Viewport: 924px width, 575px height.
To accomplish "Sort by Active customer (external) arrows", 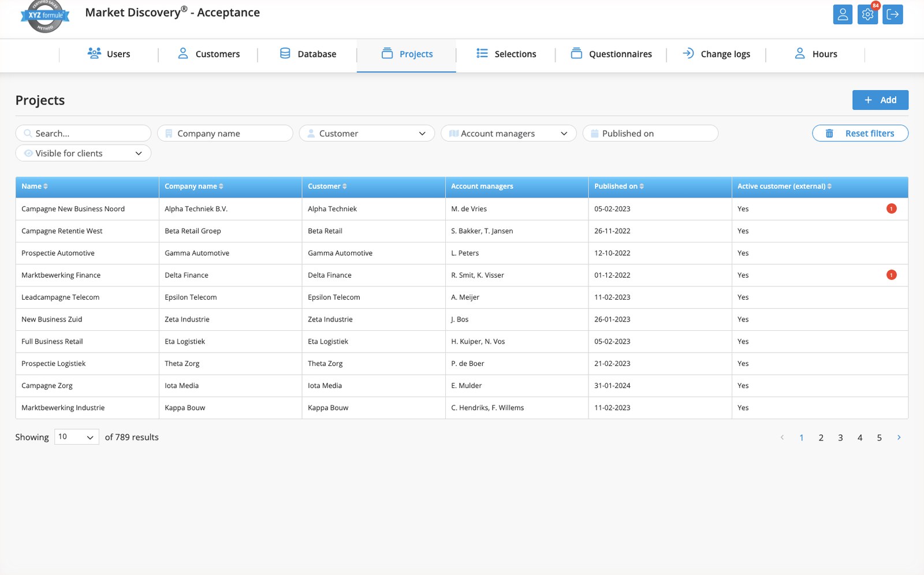I will click(x=829, y=186).
